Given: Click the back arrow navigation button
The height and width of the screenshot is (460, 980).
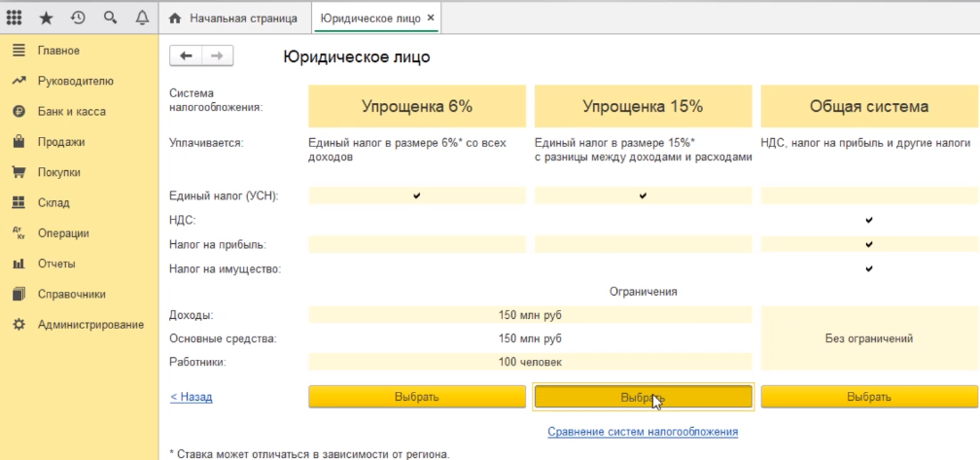Looking at the screenshot, I should coord(186,56).
